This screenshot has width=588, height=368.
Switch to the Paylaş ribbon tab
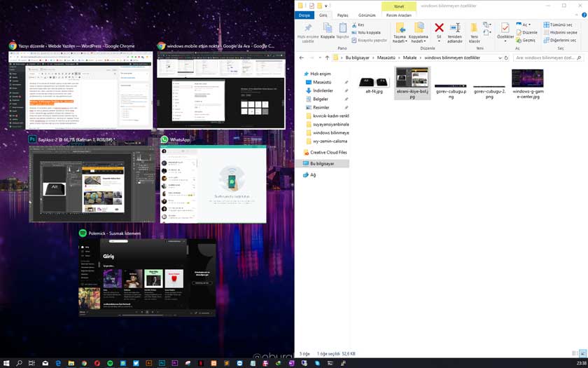coord(342,15)
